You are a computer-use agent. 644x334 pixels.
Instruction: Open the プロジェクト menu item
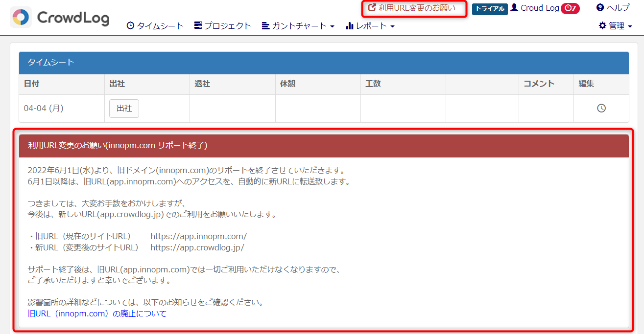pyautogui.click(x=222, y=26)
